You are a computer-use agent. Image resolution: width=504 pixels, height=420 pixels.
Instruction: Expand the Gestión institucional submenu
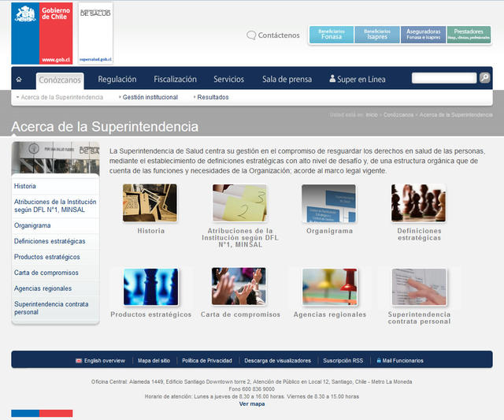coord(150,98)
